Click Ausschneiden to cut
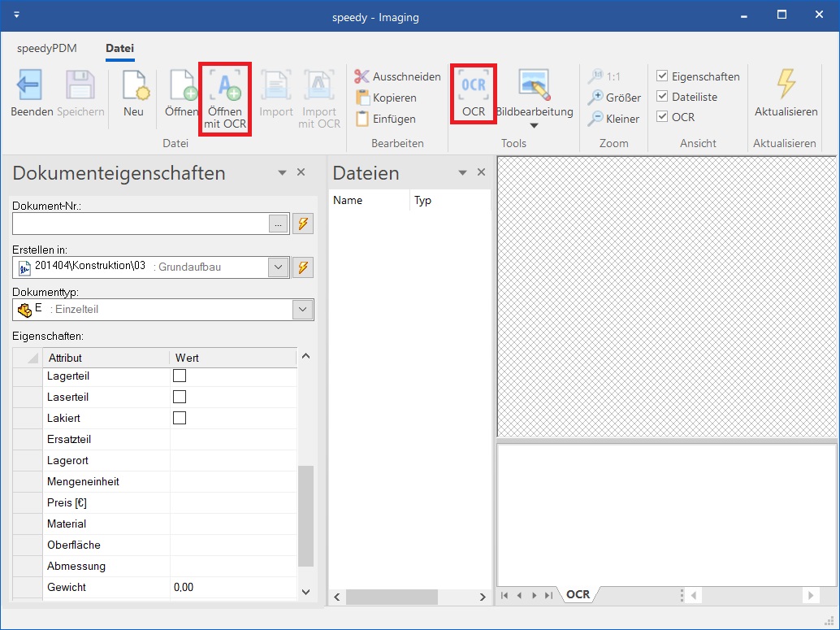 [362, 76]
